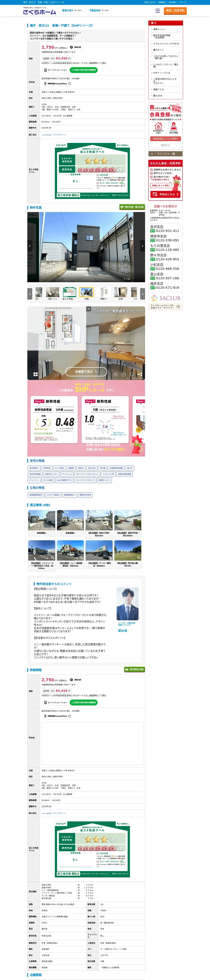Click the 全灯LED feature tag
This screenshot has height=980, width=210.
pos(92,468)
